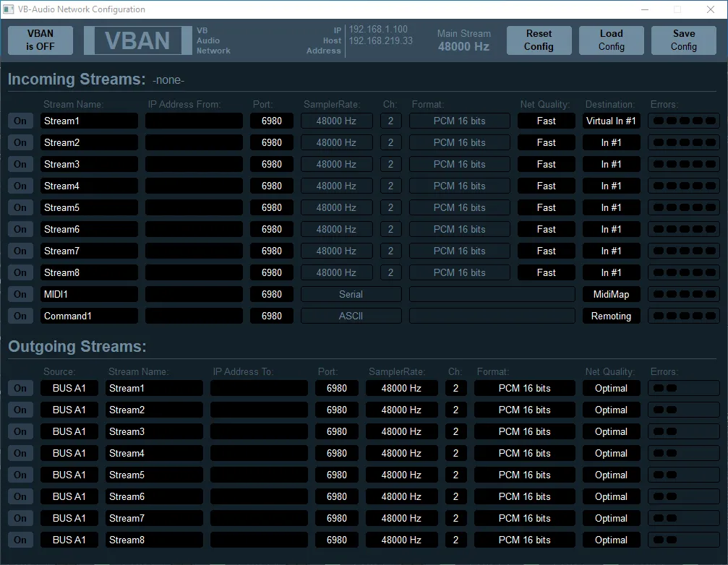Click the app icon in title bar
The height and width of the screenshot is (565, 728).
(x=9, y=9)
